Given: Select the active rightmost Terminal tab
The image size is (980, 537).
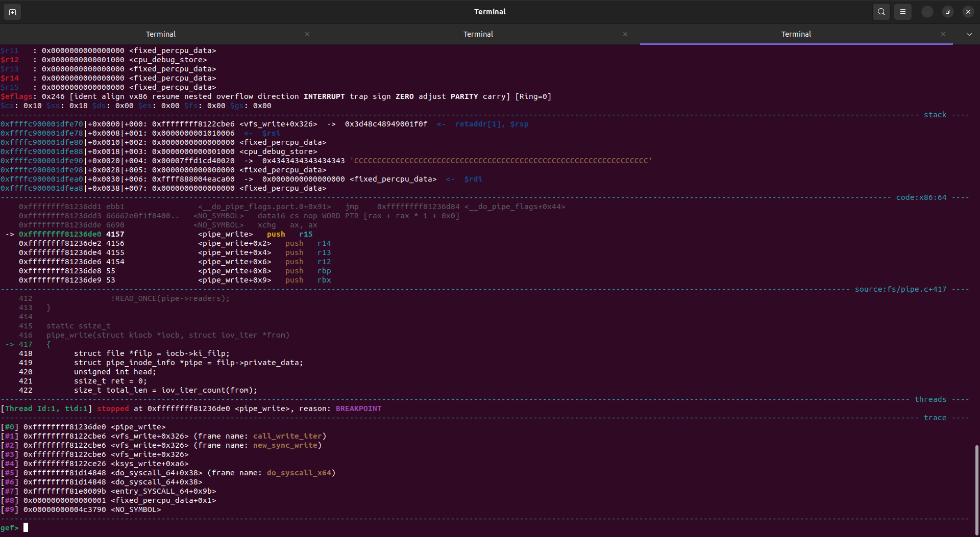Looking at the screenshot, I should [796, 34].
